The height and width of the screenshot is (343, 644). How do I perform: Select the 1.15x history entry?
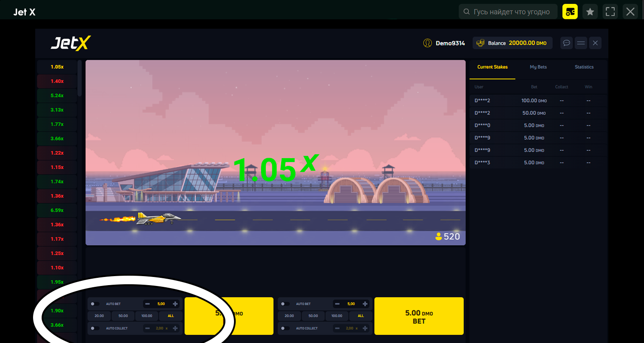click(57, 167)
